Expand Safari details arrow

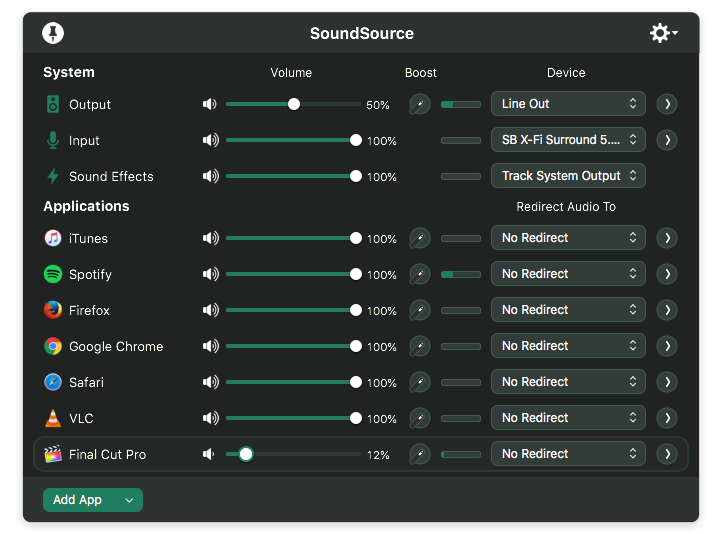pos(667,382)
